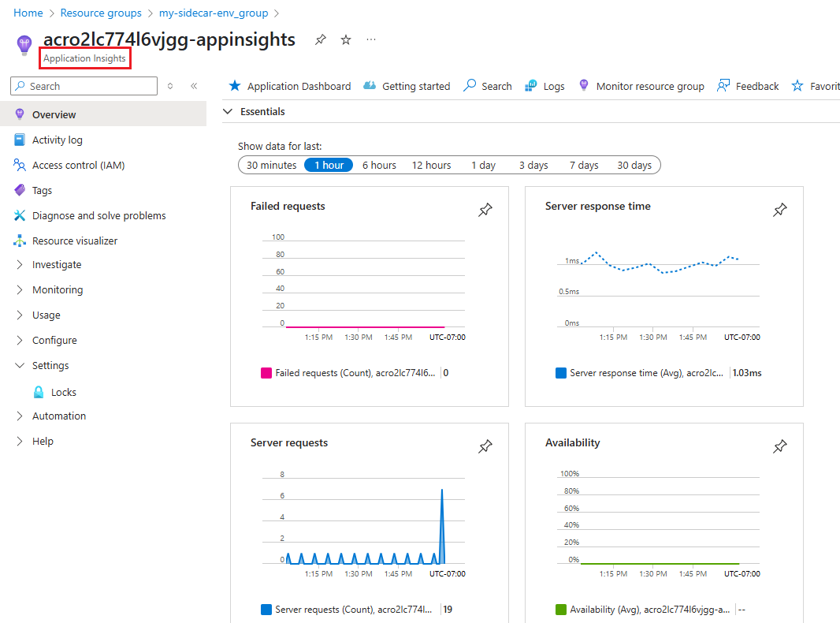The image size is (840, 623).
Task: Switch data window to 7 days
Action: (583, 165)
